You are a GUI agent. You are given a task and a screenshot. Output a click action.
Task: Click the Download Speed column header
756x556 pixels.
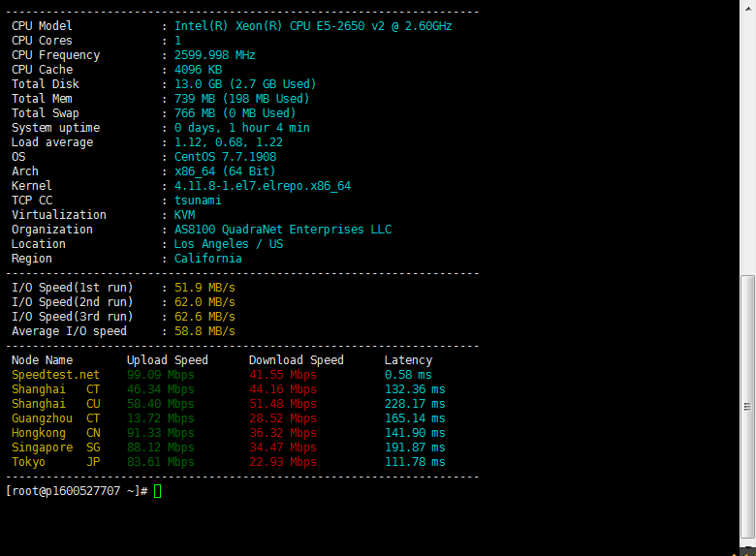tap(296, 360)
